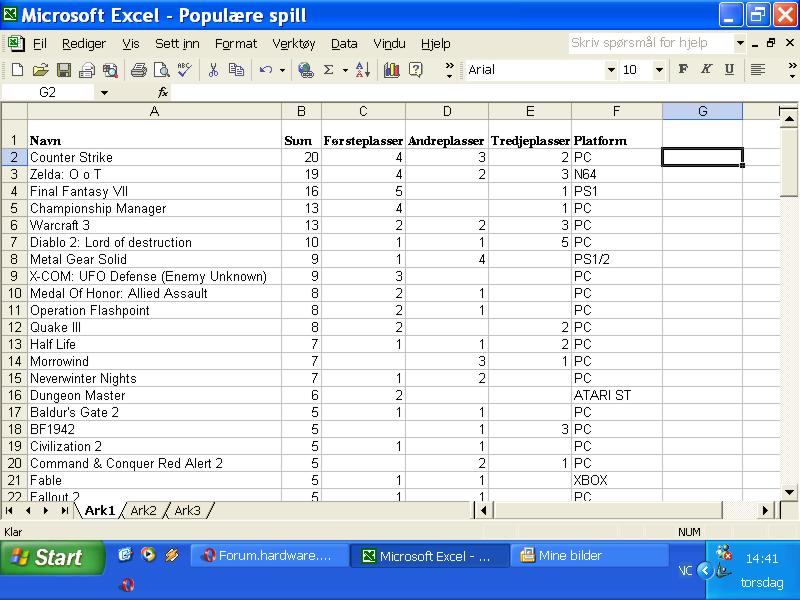Open Print Preview icon
Screen dimensions: 800x600
tap(161, 70)
